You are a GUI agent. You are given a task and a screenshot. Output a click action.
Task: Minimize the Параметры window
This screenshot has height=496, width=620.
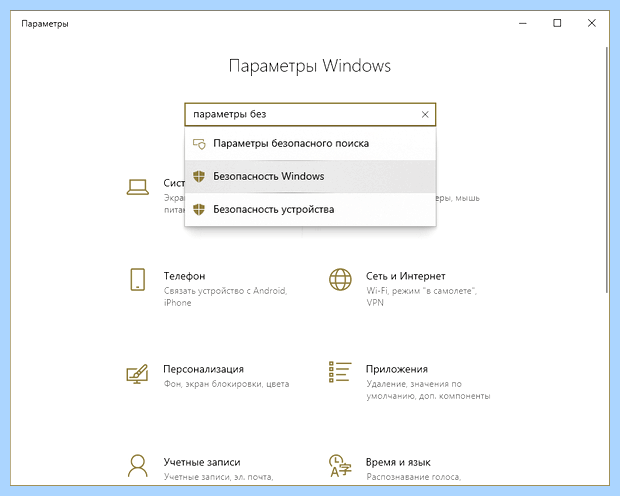point(523,23)
